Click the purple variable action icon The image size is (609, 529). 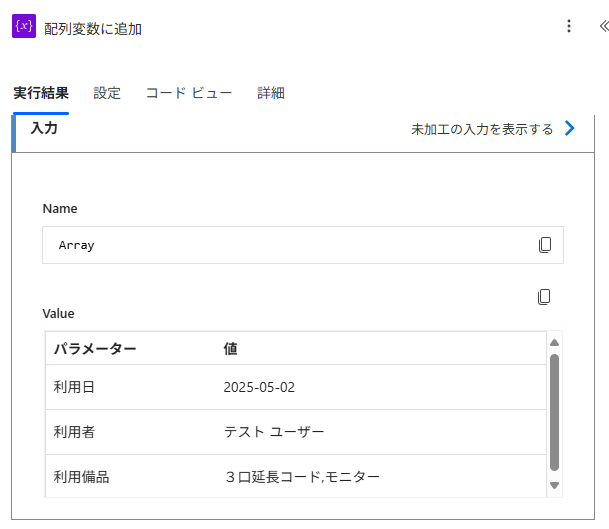24,26
